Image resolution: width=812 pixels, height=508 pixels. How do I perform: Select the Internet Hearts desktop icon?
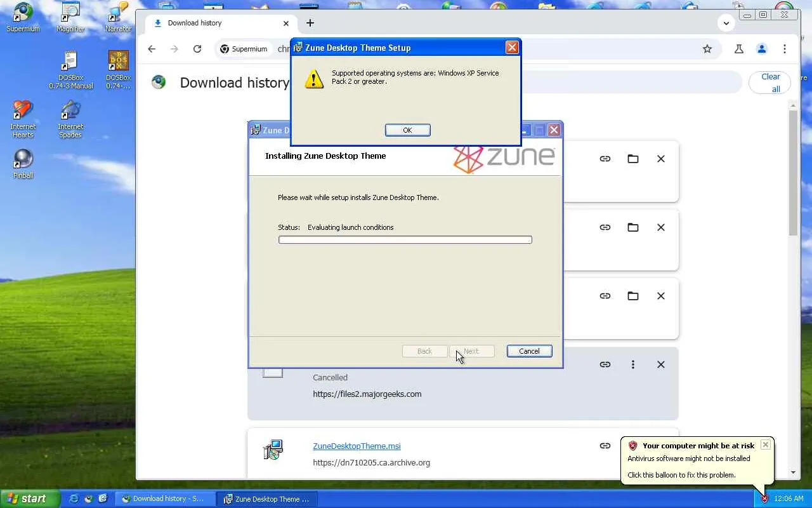[23, 119]
